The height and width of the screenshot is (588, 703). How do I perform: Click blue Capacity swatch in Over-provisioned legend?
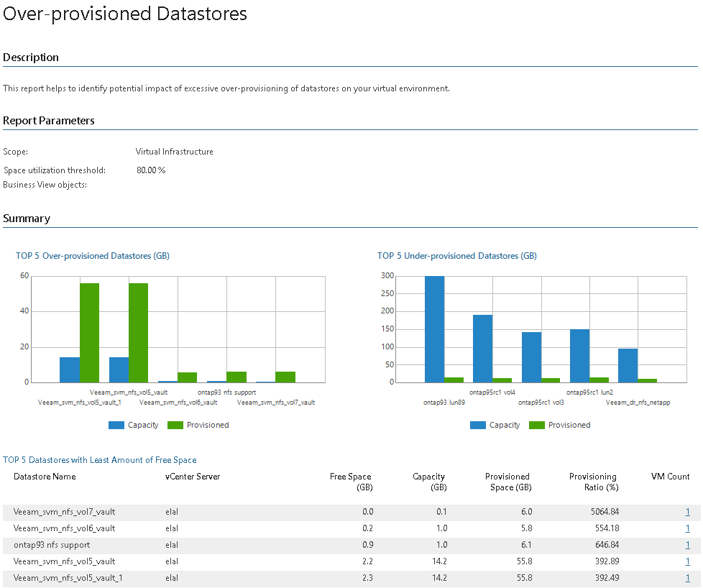[116, 426]
